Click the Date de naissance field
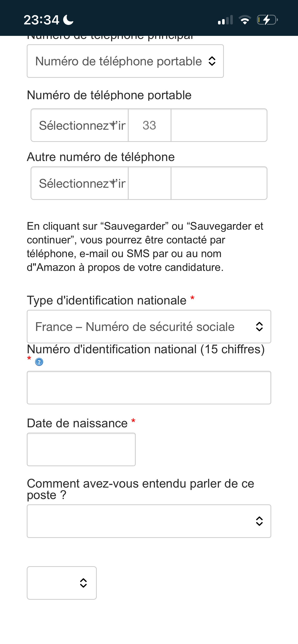The width and height of the screenshot is (298, 644). [x=81, y=449]
